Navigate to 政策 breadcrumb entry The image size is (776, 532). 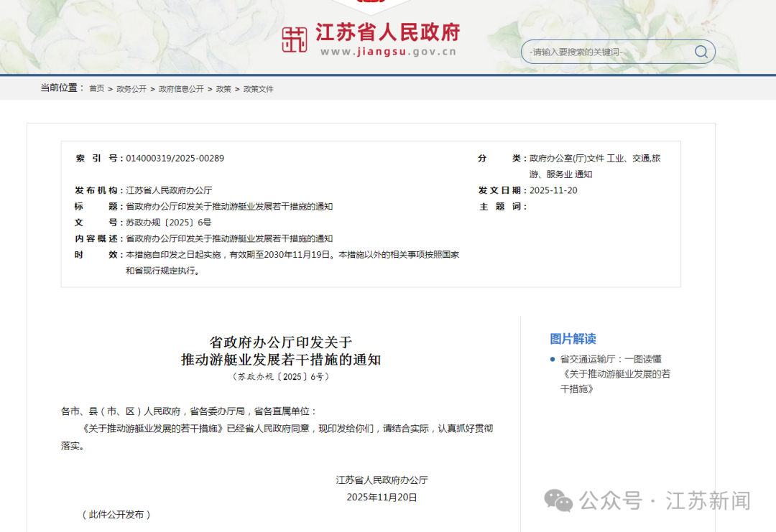[x=223, y=88]
